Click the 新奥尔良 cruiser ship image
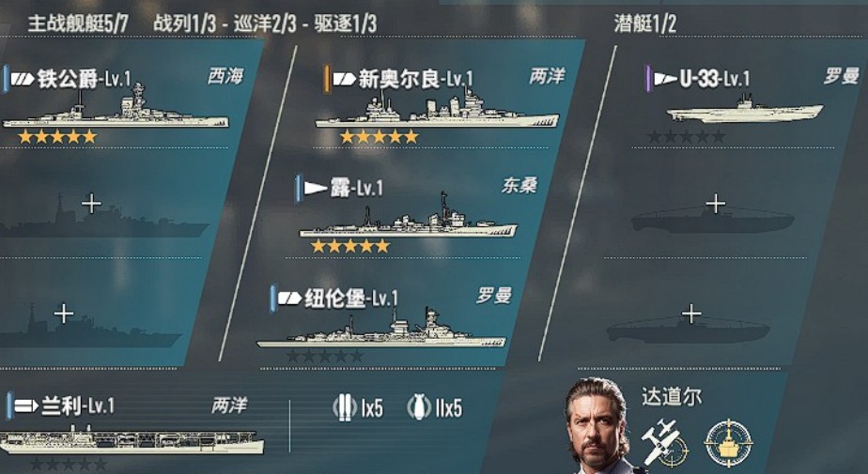Image resolution: width=868 pixels, height=474 pixels. coord(437,109)
